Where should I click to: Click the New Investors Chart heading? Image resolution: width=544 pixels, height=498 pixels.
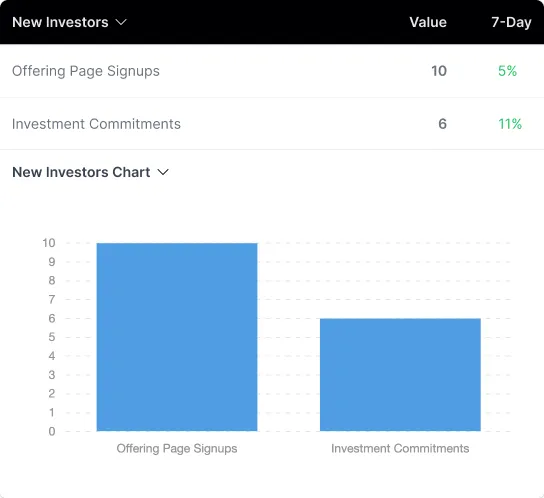point(81,172)
